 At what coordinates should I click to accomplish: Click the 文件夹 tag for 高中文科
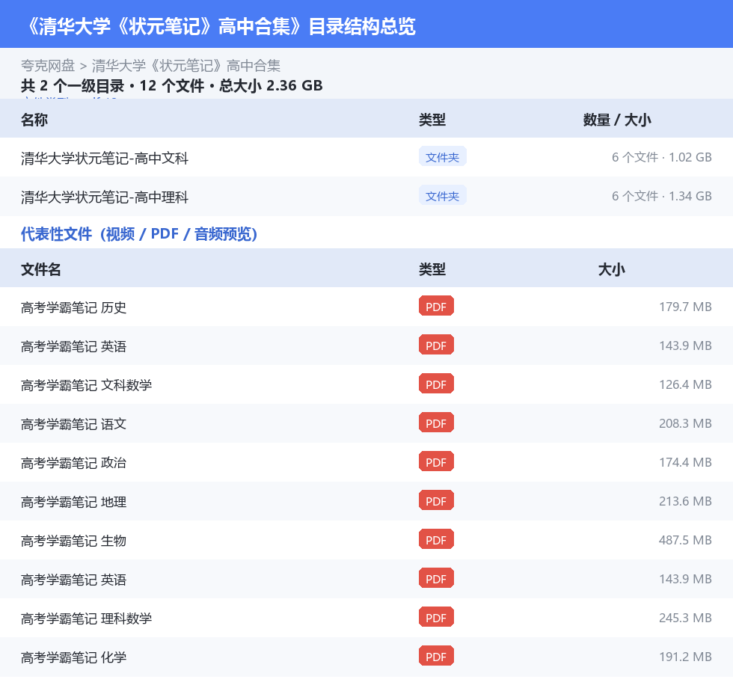tap(442, 156)
